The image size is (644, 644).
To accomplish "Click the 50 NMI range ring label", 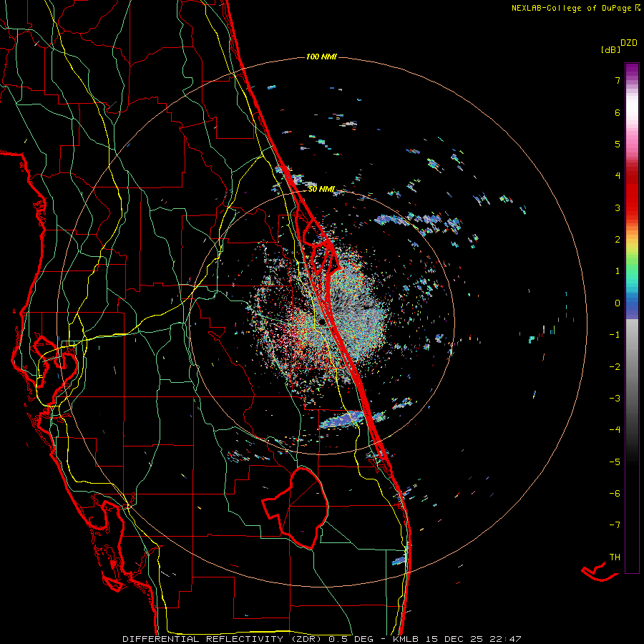I will pos(321,189).
